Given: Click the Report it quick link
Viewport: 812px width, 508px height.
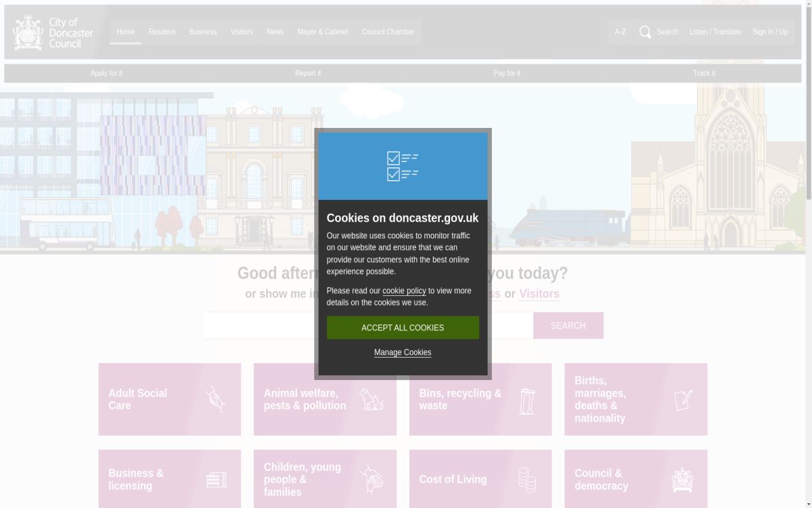Looking at the screenshot, I should click(x=308, y=72).
